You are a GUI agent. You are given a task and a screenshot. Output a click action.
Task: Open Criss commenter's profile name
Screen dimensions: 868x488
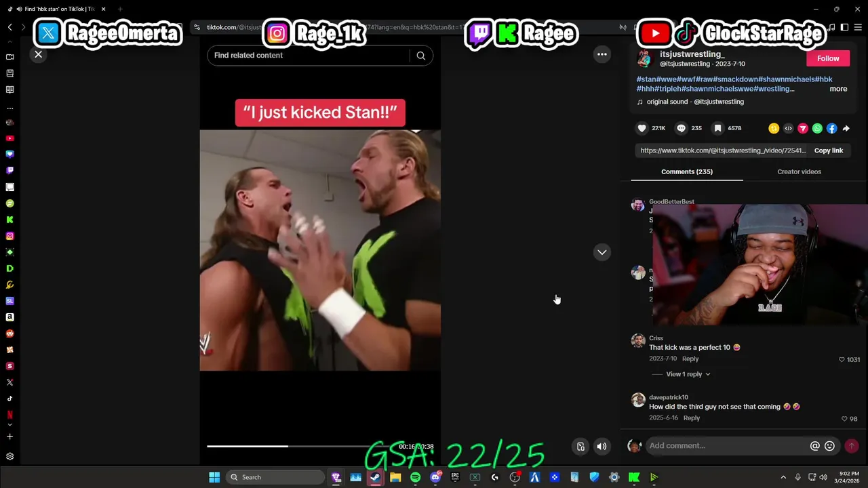(x=656, y=338)
